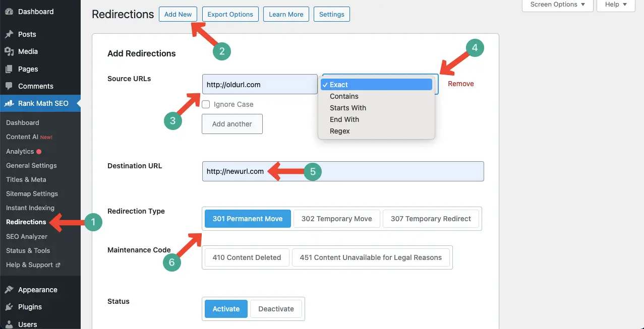Click the red Remove link
The height and width of the screenshot is (329, 644).
[x=461, y=84]
